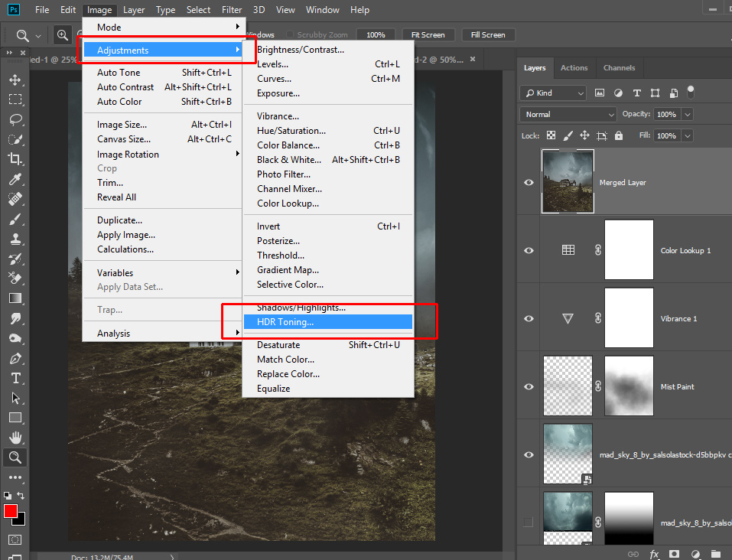732x560 pixels.
Task: Switch to the Actions tab
Action: [x=574, y=68]
